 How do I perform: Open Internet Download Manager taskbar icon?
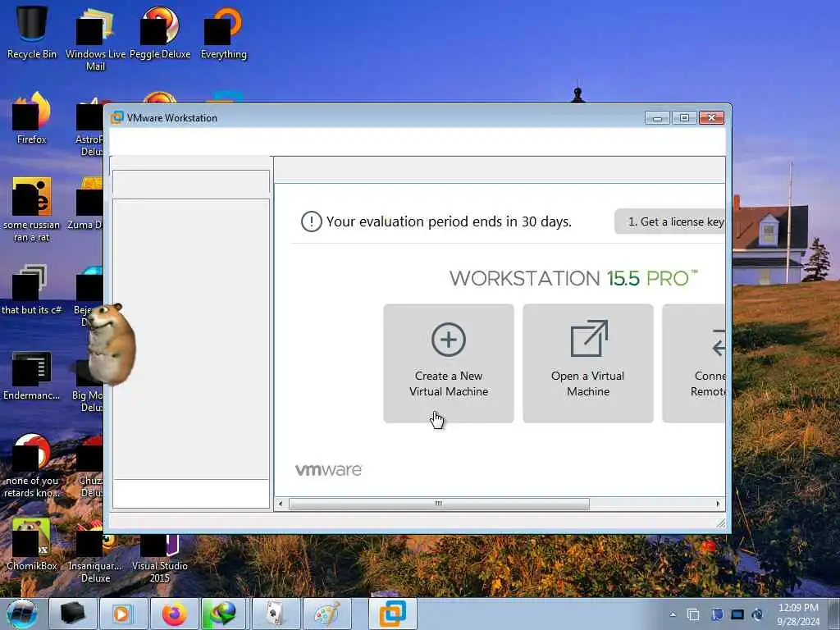click(223, 614)
